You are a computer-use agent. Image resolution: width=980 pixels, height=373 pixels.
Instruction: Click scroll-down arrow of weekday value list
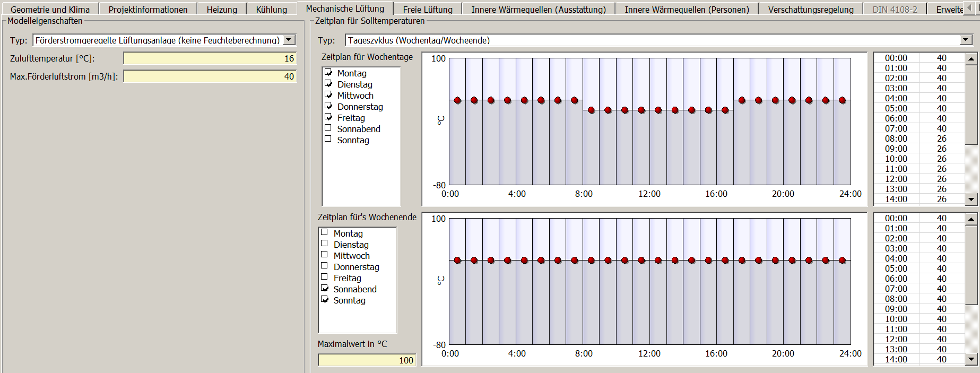tap(971, 199)
